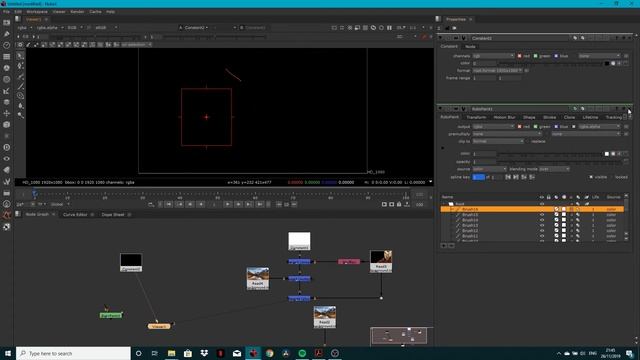Toggle green channel checkbox in Constant2

click(536, 56)
